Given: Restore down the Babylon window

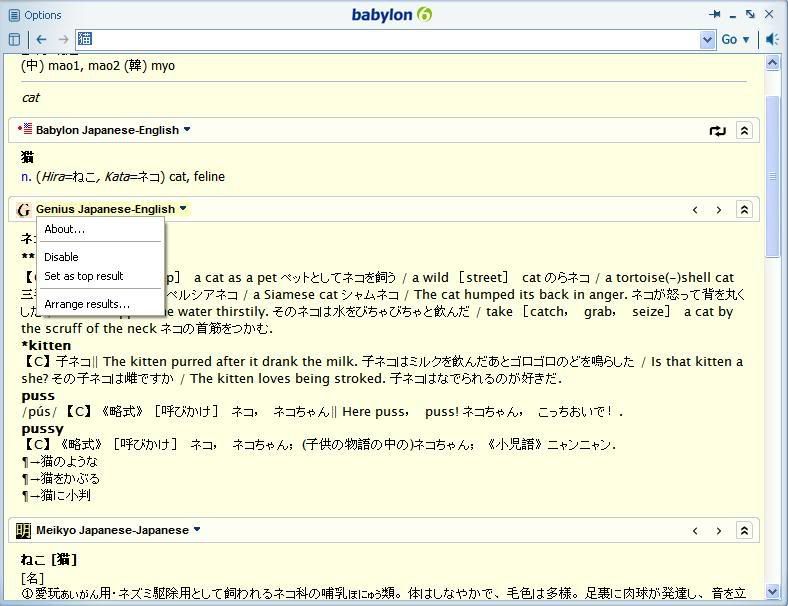Looking at the screenshot, I should click(x=750, y=15).
